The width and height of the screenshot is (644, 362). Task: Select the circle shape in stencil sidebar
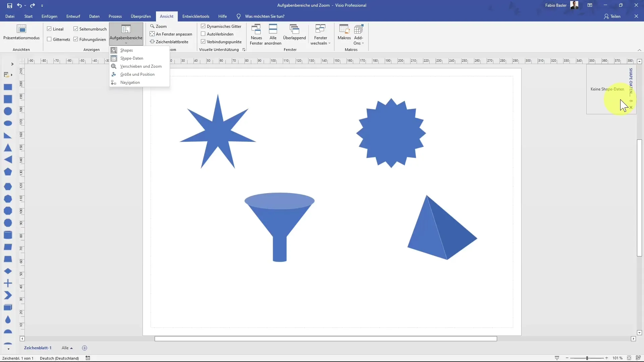coord(8,111)
